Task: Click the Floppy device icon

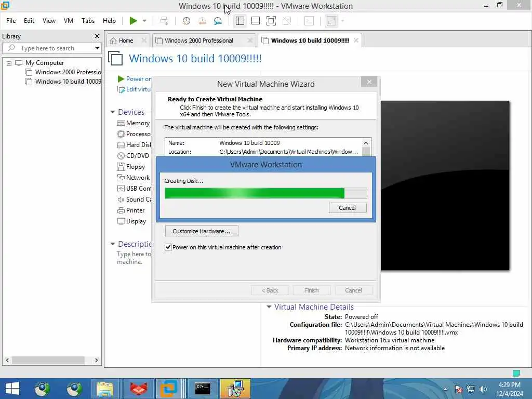Action: [x=121, y=167]
